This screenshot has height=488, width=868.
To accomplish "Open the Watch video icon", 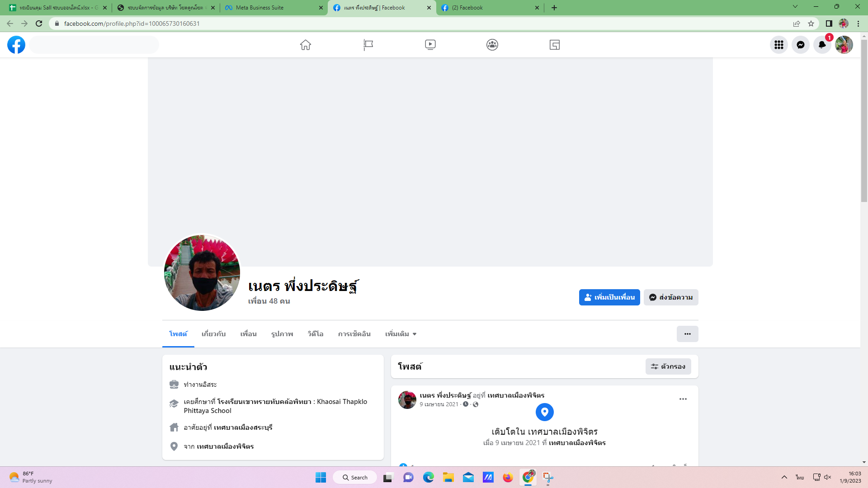I will pyautogui.click(x=430, y=45).
